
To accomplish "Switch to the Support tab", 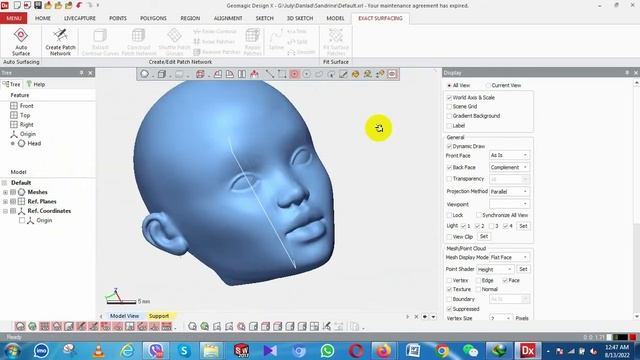I will pyautogui.click(x=159, y=316).
